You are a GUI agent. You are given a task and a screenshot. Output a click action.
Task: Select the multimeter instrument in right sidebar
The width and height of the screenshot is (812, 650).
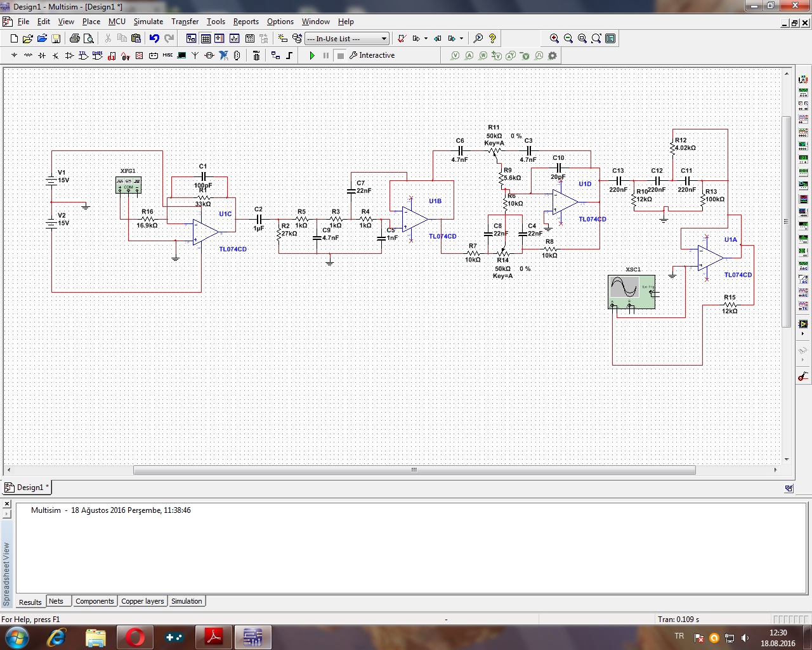(x=803, y=79)
